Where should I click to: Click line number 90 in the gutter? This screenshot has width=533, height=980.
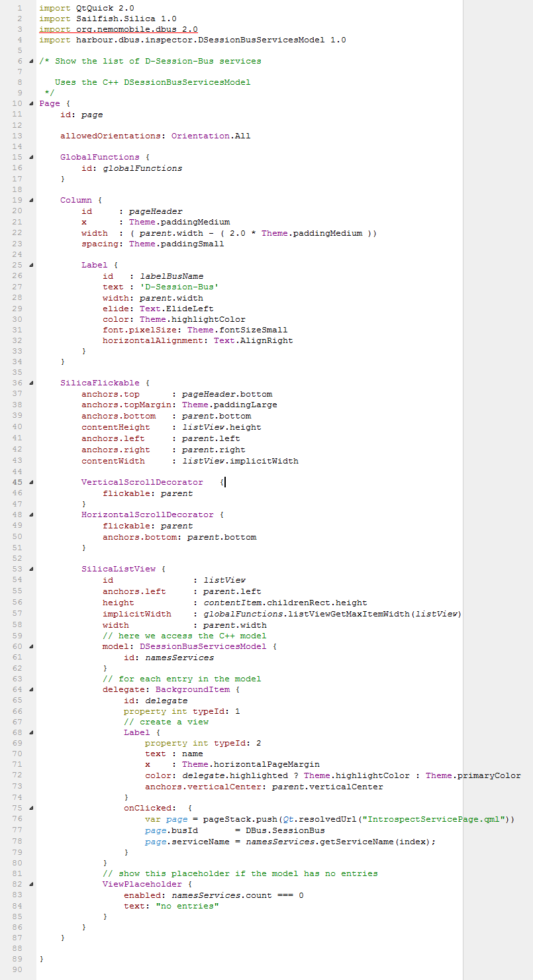tap(17, 969)
